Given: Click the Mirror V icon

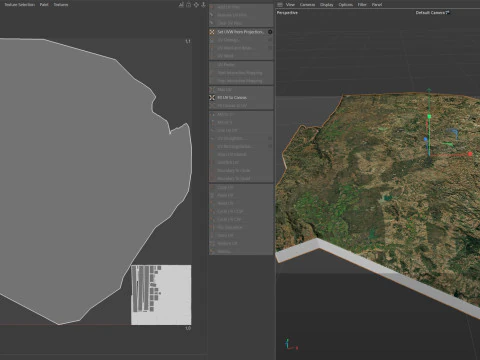Looking at the screenshot, I should pos(212,122).
